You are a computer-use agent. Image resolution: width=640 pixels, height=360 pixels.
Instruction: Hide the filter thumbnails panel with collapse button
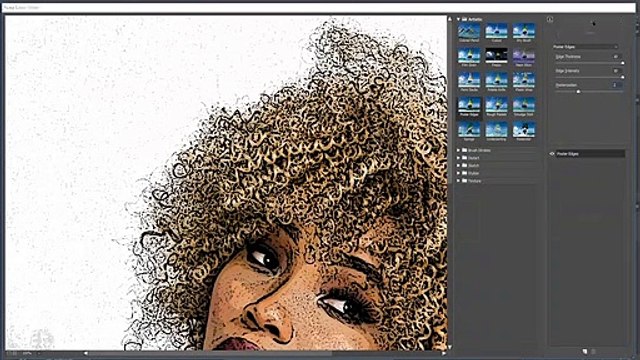pos(550,19)
